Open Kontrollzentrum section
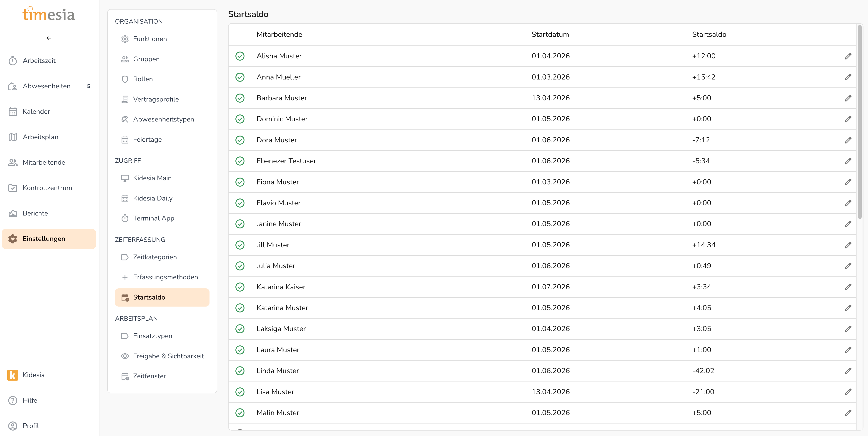 click(47, 188)
